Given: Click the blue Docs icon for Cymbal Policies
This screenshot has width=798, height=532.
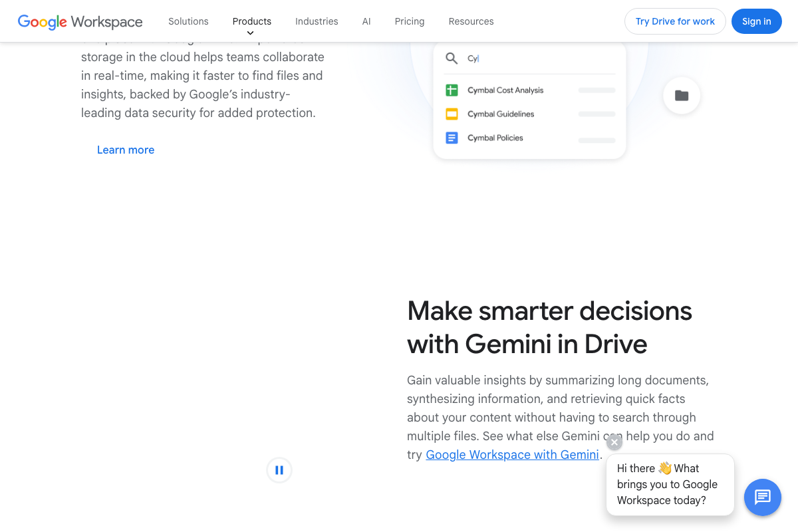Looking at the screenshot, I should (452, 138).
